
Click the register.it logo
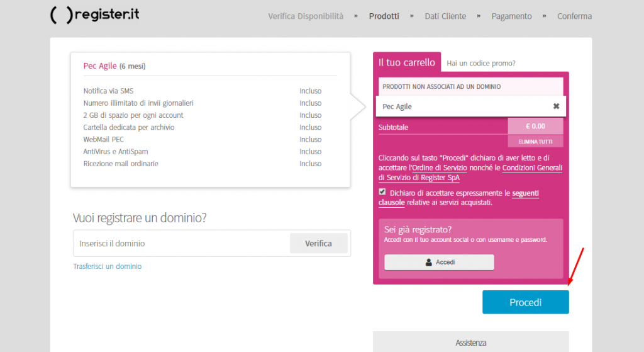[94, 15]
